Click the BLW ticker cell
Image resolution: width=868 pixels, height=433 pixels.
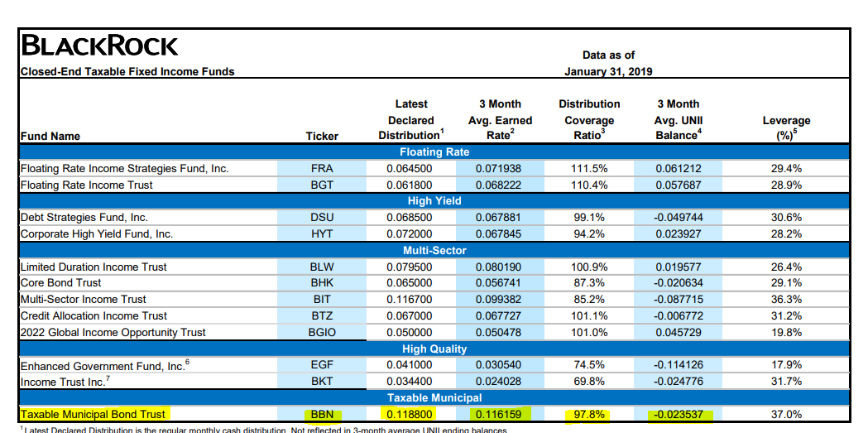(322, 267)
